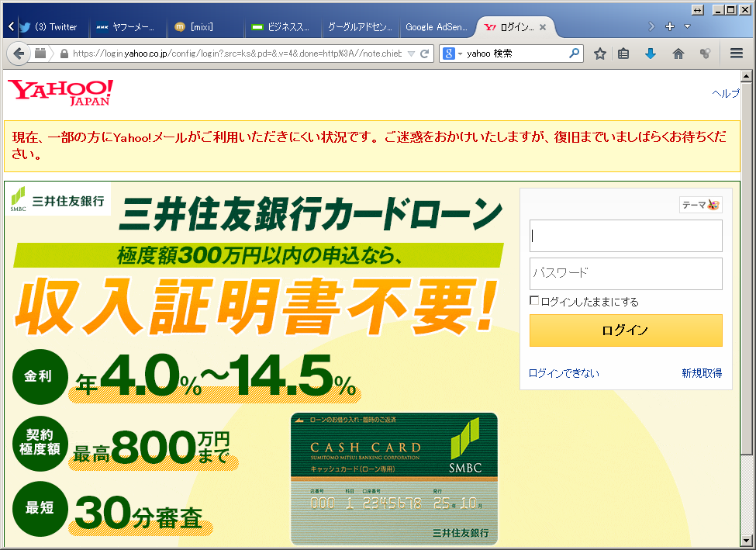Focus the Yahoo ID input field
This screenshot has height=550, width=756.
tap(626, 236)
